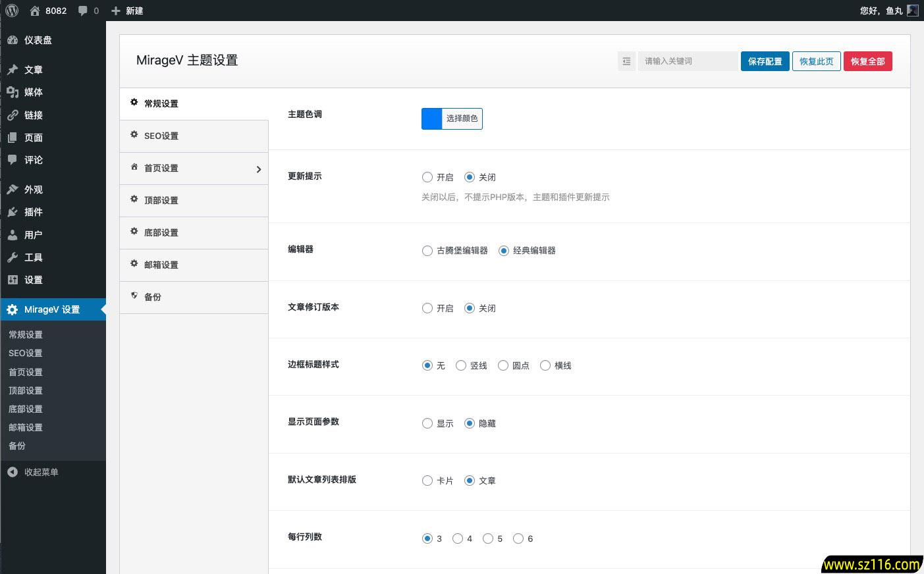Click the 用户 user icon in sidebar
This screenshot has height=574, width=924.
point(13,235)
